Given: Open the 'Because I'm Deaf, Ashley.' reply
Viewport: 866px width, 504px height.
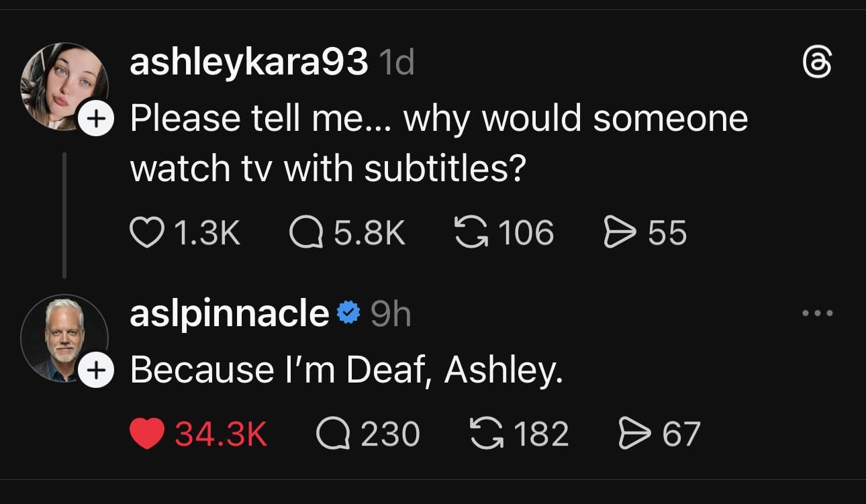Looking at the screenshot, I should (346, 369).
